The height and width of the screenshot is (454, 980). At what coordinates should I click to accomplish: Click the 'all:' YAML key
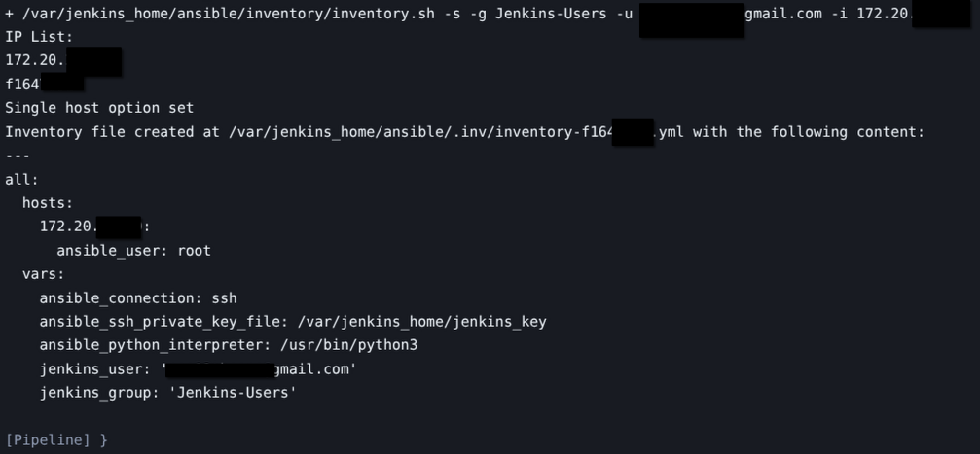pyautogui.click(x=21, y=180)
